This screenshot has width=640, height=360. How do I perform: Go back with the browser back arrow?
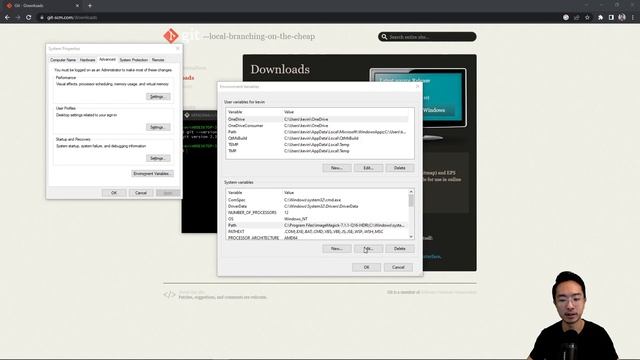pos(7,18)
